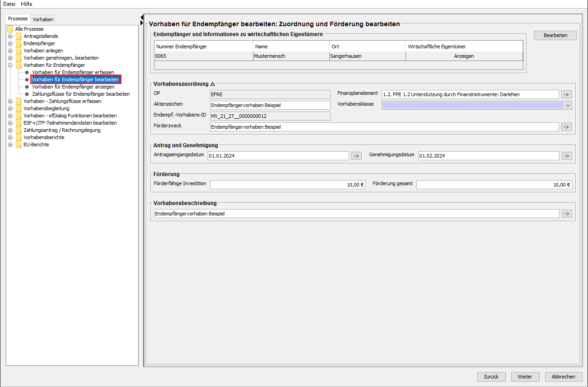
Task: Click into the Förderung gesamt field
Action: (494, 185)
